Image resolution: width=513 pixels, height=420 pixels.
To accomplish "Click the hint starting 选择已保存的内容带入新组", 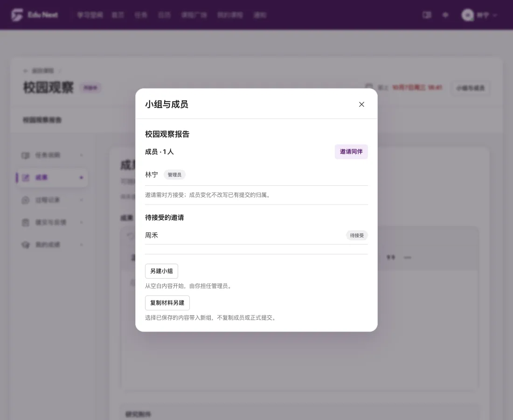I will 211,317.
